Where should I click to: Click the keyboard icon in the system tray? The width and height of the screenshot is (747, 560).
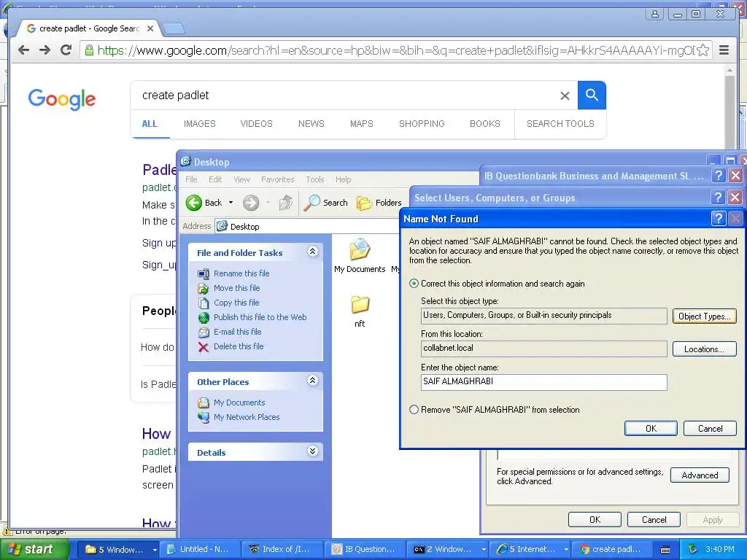(665, 550)
